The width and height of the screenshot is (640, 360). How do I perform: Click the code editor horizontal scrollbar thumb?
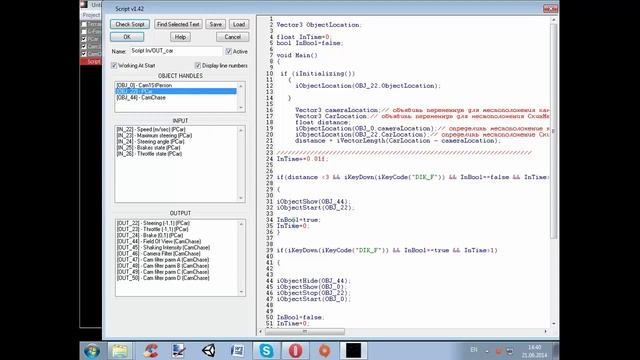click(x=305, y=331)
